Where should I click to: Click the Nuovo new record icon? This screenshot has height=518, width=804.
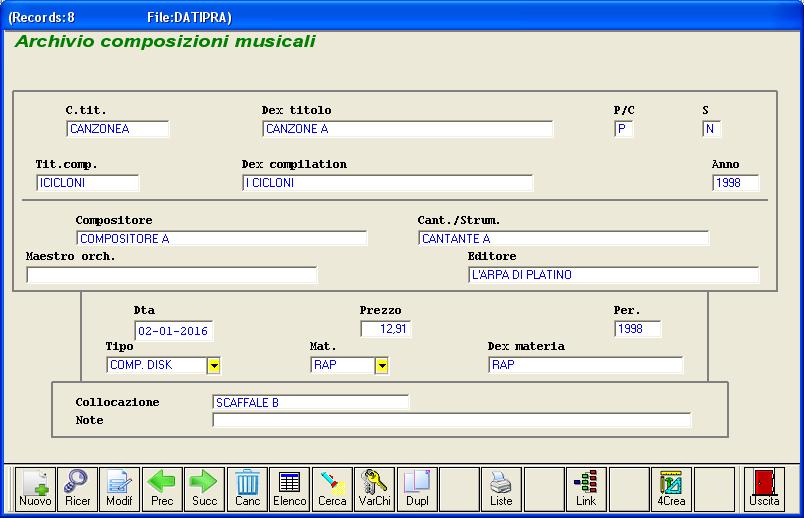point(35,488)
